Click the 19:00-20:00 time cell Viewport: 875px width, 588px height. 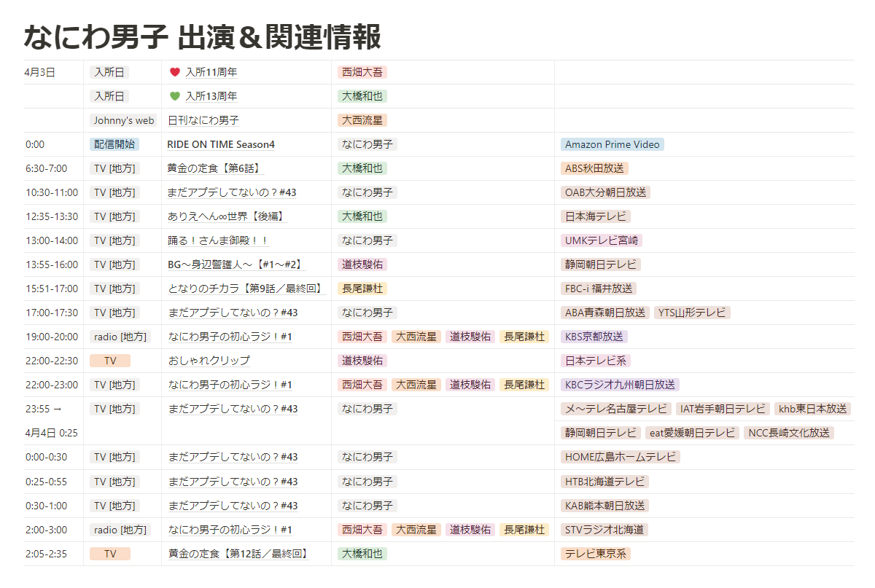[x=51, y=337]
